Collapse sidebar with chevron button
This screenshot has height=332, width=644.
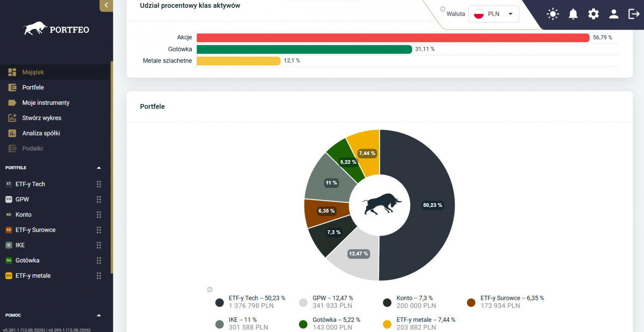coord(106,6)
